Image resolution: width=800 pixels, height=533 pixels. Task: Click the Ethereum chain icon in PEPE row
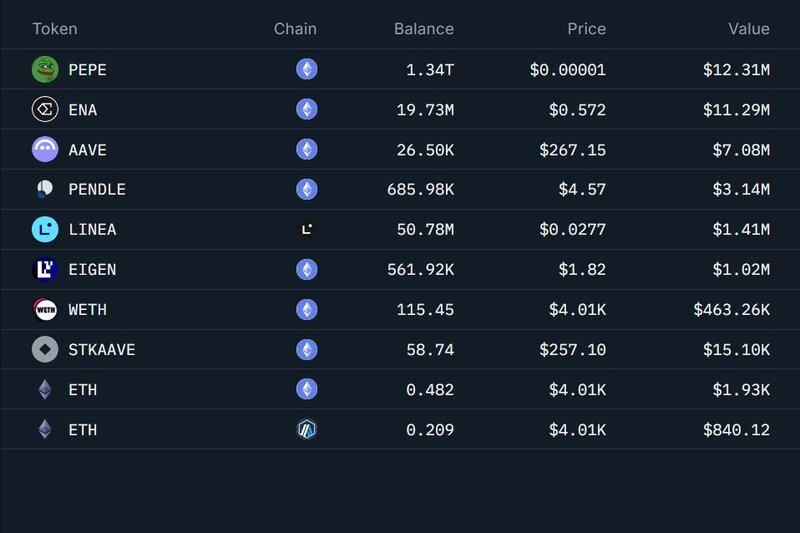pyautogui.click(x=307, y=69)
